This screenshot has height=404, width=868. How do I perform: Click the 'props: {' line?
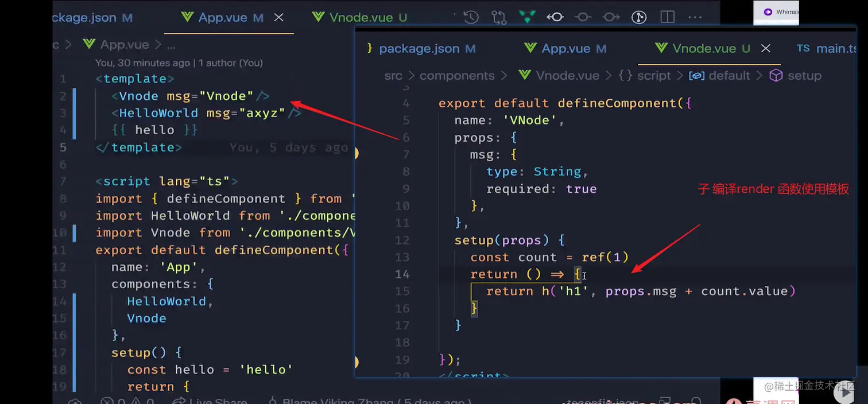pyautogui.click(x=486, y=138)
